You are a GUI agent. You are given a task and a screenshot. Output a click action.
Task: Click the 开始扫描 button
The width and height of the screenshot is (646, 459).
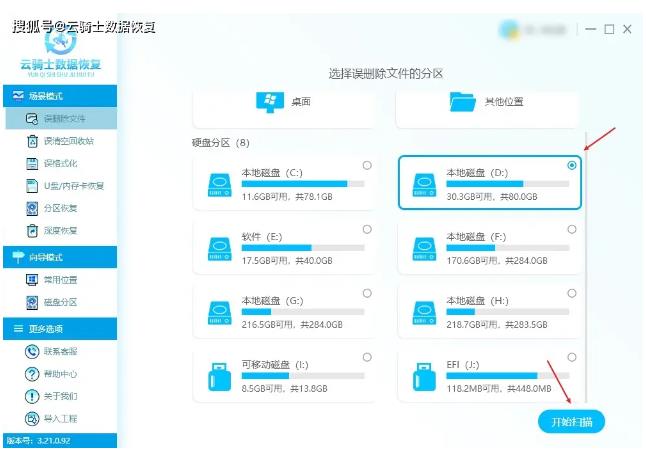(571, 422)
